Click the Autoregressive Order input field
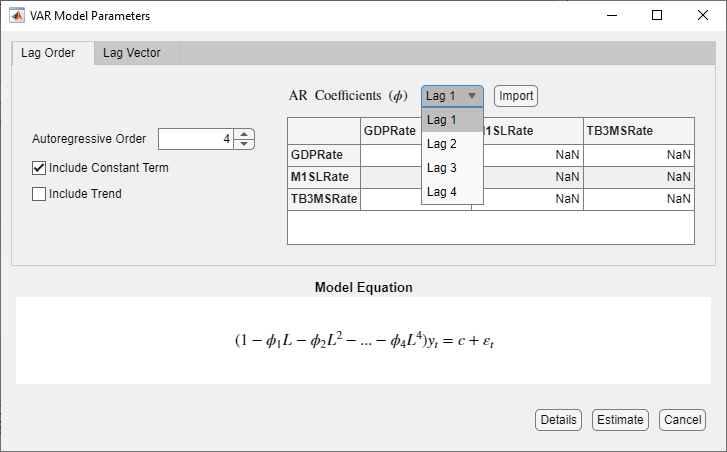The height and width of the screenshot is (452, 727). click(196, 139)
